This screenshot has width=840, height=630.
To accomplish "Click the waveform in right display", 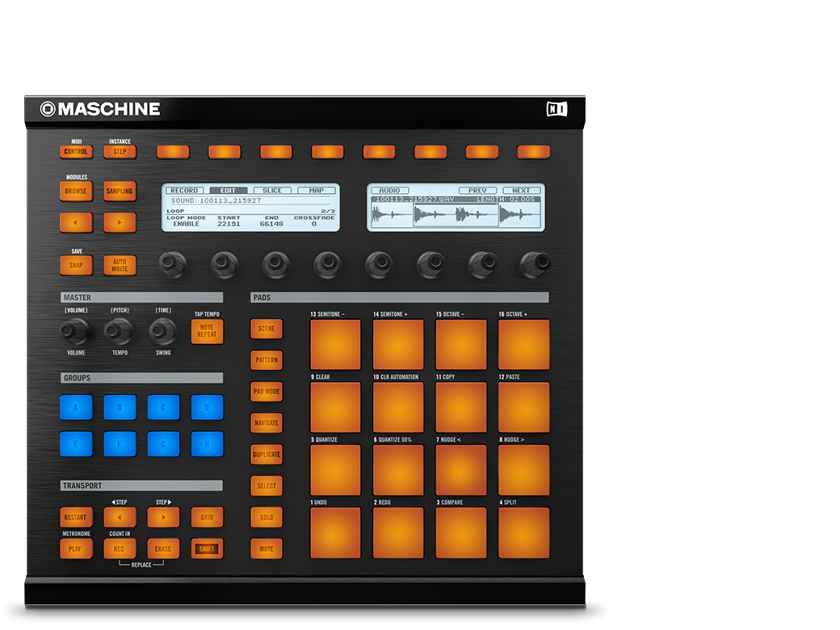I will (456, 216).
